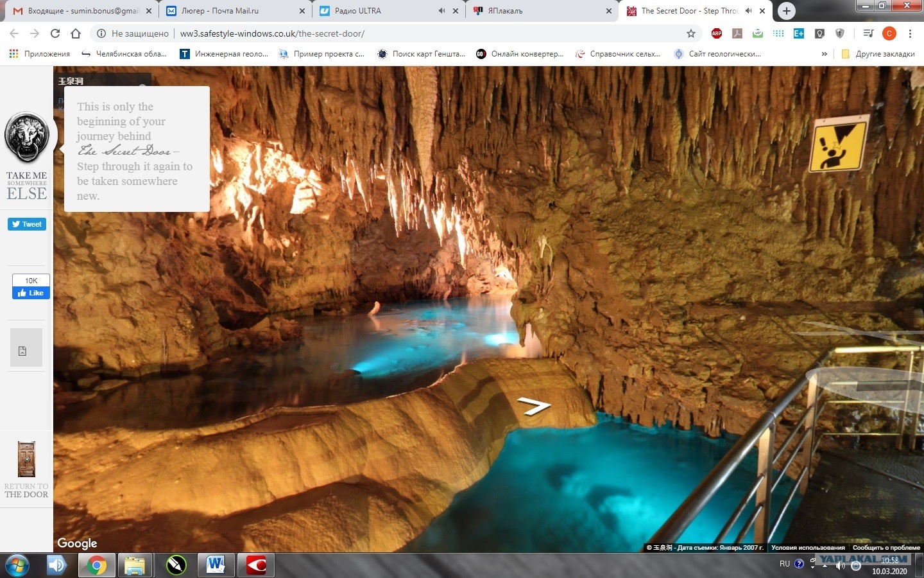Go forward in browser history
This screenshot has height=578, width=924.
pyautogui.click(x=35, y=33)
